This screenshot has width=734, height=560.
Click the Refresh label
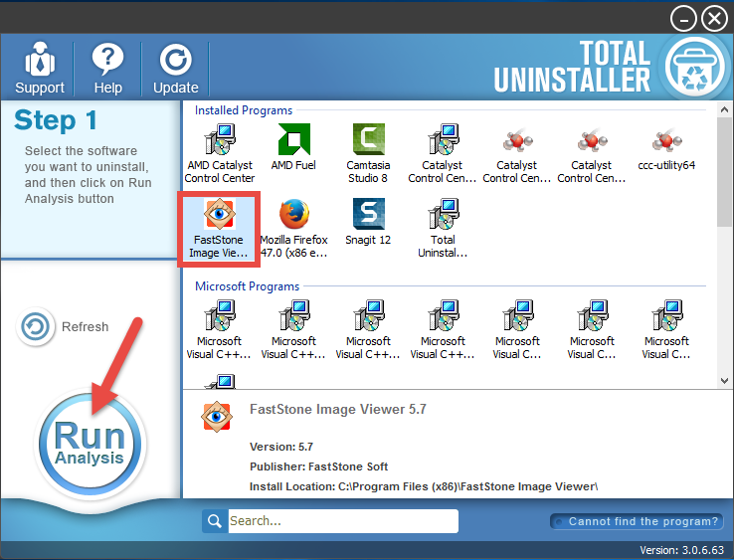click(x=85, y=327)
